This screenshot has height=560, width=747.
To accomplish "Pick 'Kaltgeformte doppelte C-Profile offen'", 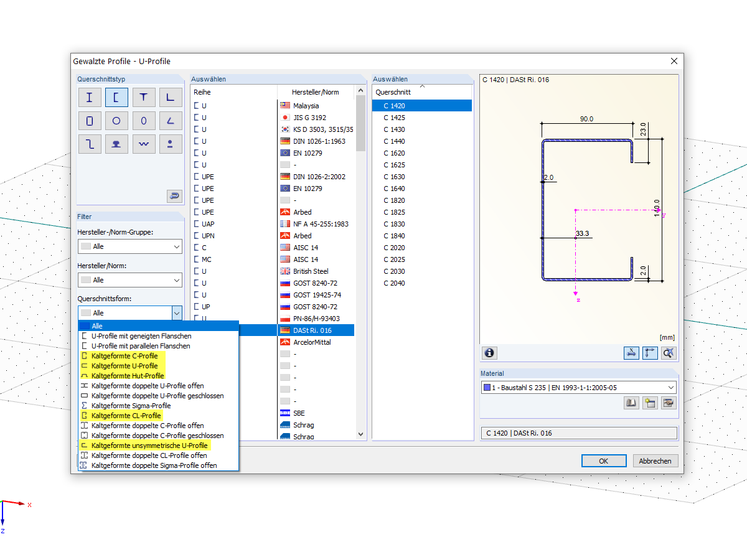I will click(x=158, y=426).
